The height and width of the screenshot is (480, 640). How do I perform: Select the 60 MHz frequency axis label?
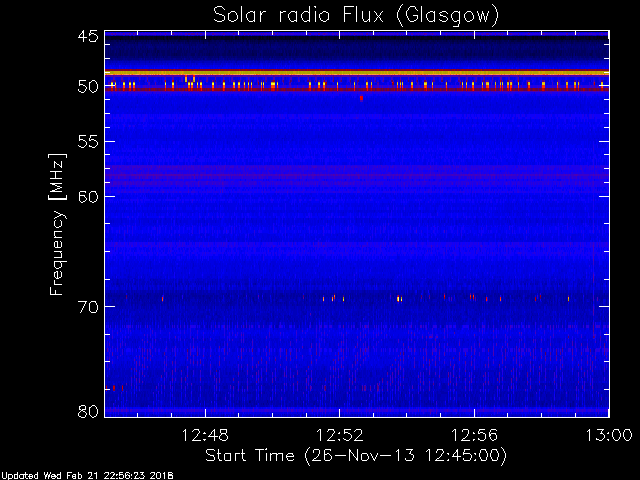pos(88,197)
